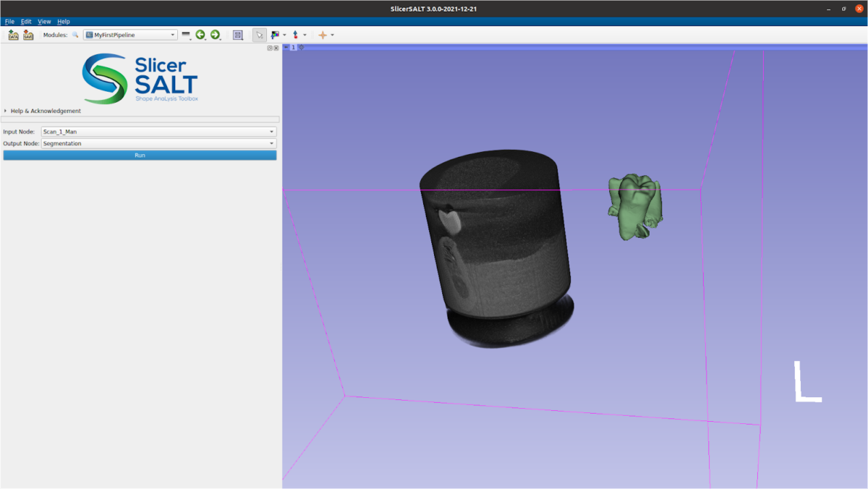Viewport: 868px width, 489px height.
Task: Go forward to next module arrow
Action: pos(215,35)
